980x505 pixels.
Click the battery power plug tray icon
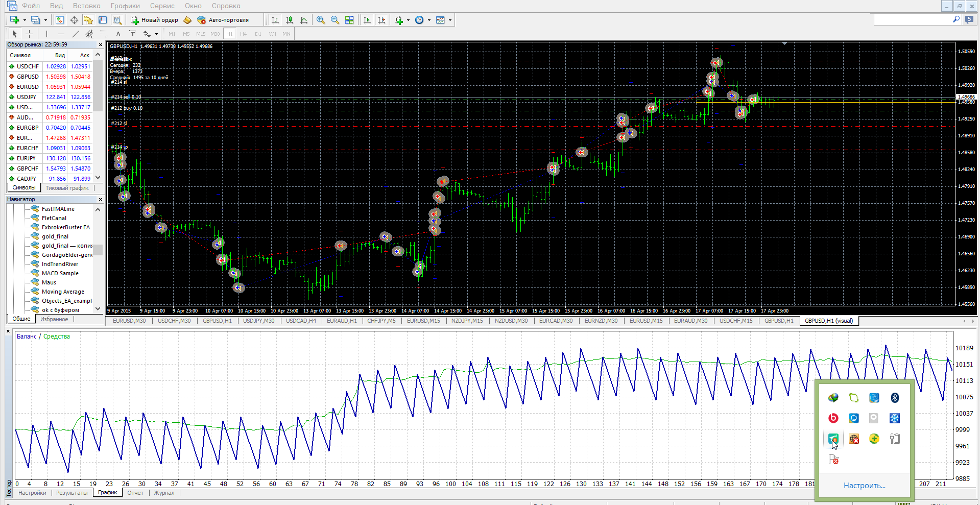coord(895,439)
